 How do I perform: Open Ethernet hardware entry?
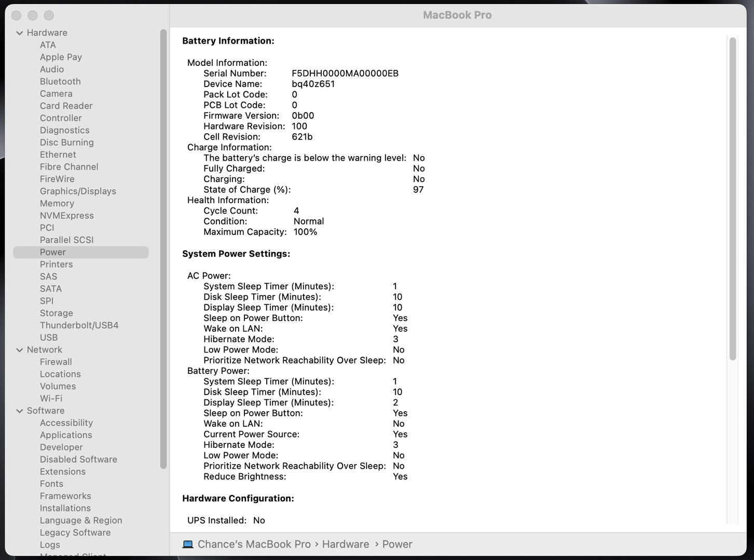58,155
